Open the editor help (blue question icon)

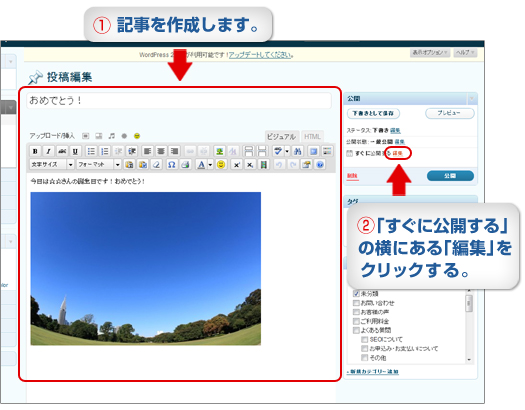coord(320,165)
